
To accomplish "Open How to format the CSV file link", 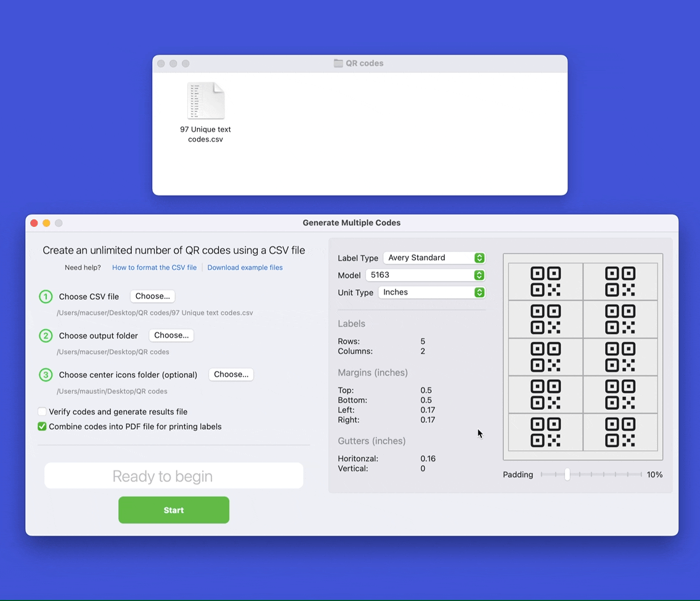I will click(155, 268).
